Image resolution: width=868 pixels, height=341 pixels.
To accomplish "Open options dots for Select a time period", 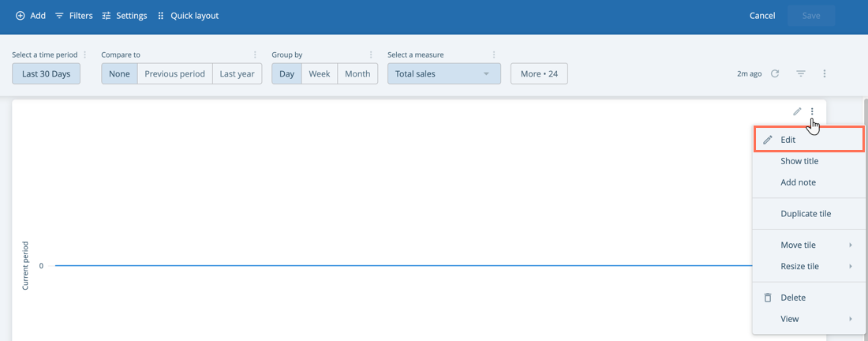I will click(x=84, y=54).
